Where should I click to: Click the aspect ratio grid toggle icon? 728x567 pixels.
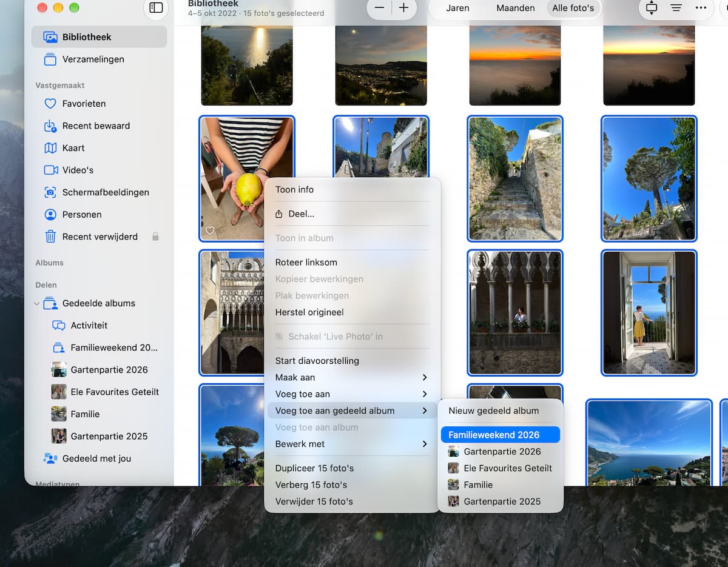coord(652,8)
